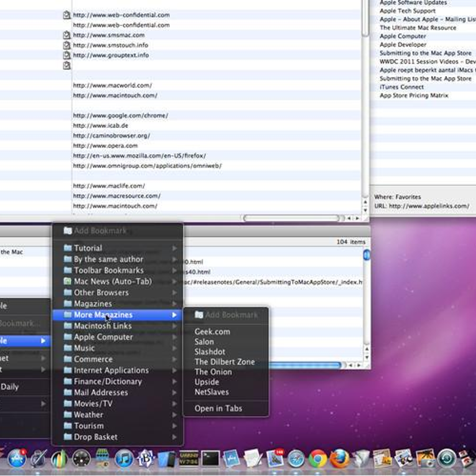The height and width of the screenshot is (476, 476).
Task: Open Mail with the unread badge
Action: (x=275, y=458)
